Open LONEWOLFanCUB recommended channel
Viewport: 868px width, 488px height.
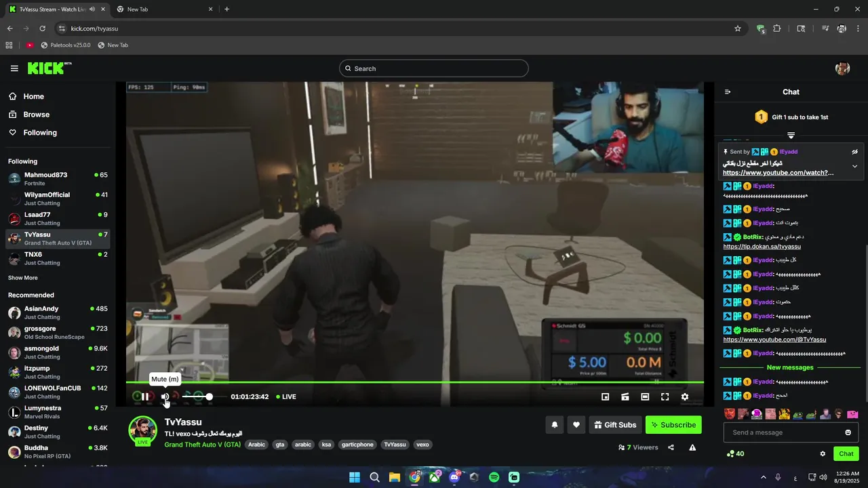point(58,392)
